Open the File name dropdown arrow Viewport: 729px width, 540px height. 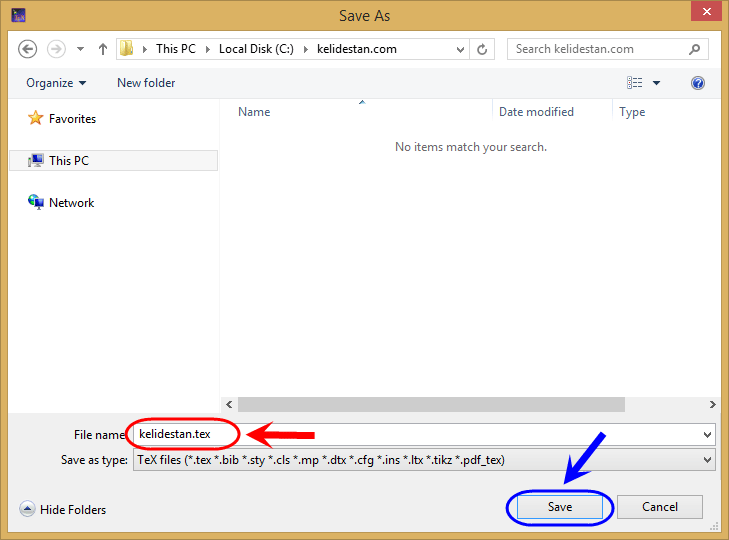(707, 435)
